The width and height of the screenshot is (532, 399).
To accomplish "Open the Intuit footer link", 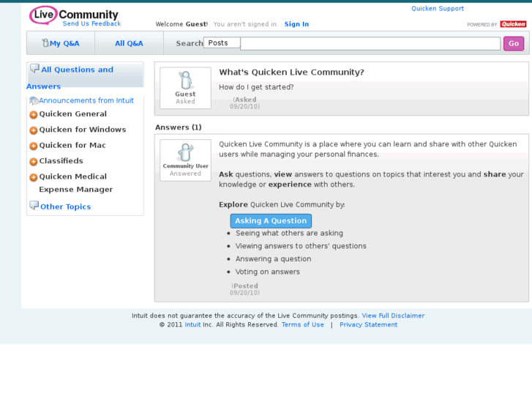I will tap(192, 324).
